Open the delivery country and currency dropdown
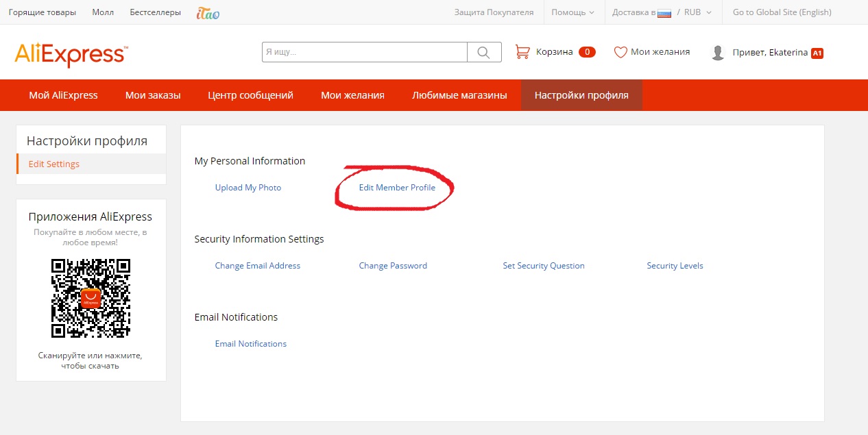 (662, 12)
